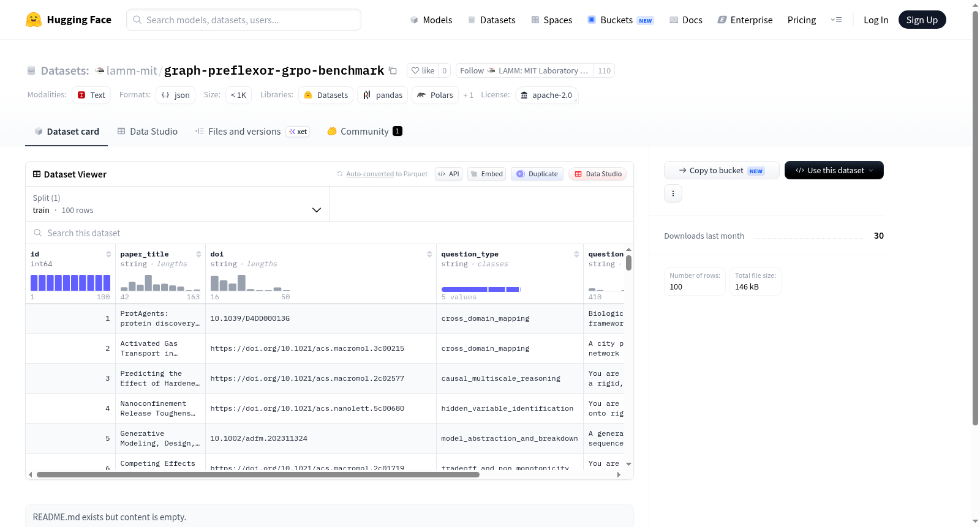980x527 pixels.
Task: Open the Files and versions tab
Action: tap(252, 132)
